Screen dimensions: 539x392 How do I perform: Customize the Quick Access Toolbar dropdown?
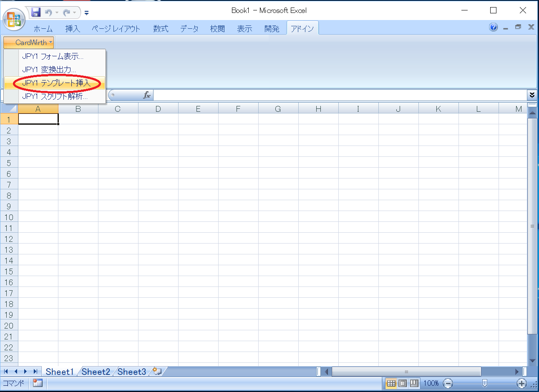pos(86,13)
